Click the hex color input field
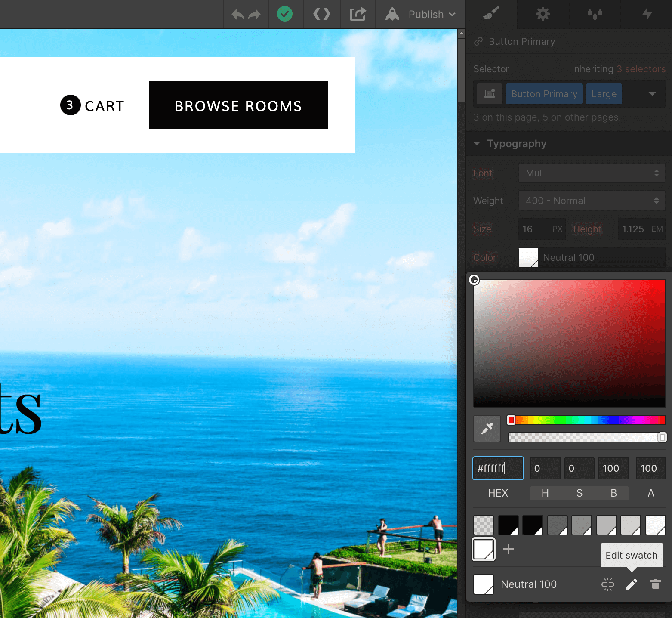 pyautogui.click(x=498, y=468)
